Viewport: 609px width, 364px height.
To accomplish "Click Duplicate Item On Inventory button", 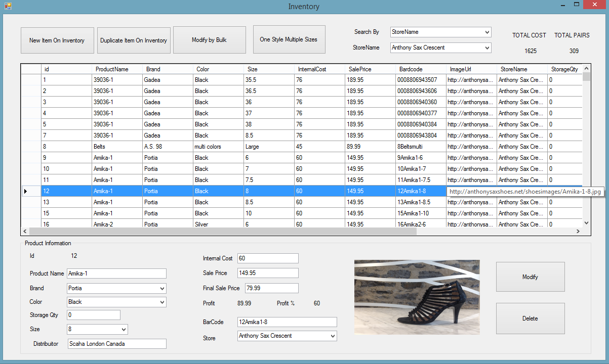I will coord(134,40).
